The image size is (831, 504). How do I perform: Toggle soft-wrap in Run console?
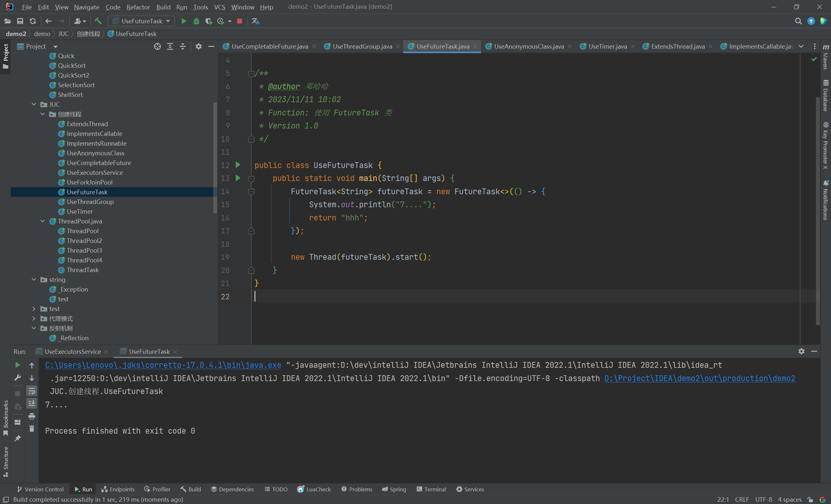tap(32, 391)
